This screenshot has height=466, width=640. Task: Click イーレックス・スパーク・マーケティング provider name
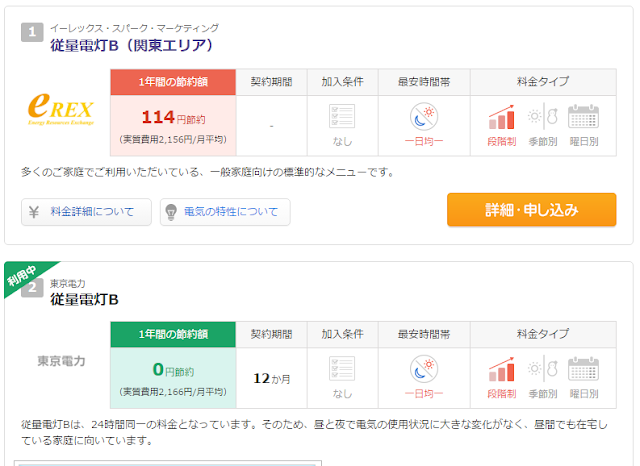[134, 28]
